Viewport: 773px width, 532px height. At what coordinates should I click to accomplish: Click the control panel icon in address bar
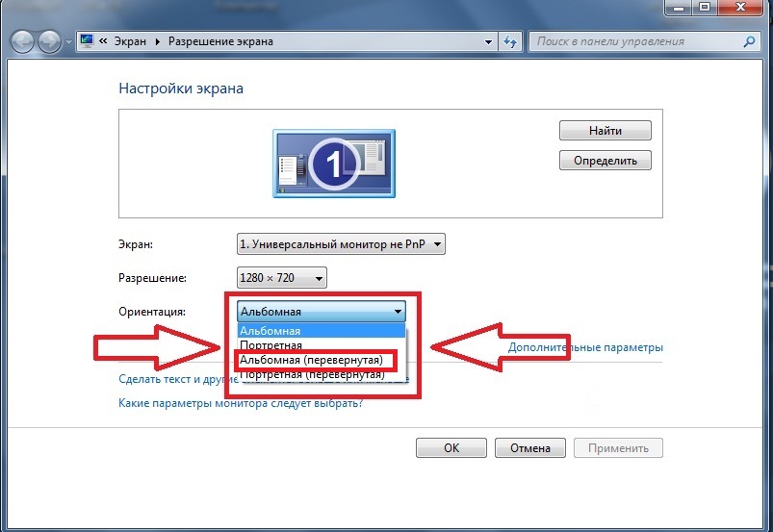pos(87,42)
